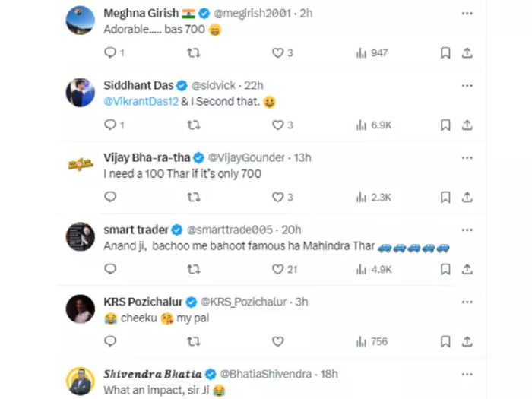Reply to smart trader's tweet

click(110, 270)
